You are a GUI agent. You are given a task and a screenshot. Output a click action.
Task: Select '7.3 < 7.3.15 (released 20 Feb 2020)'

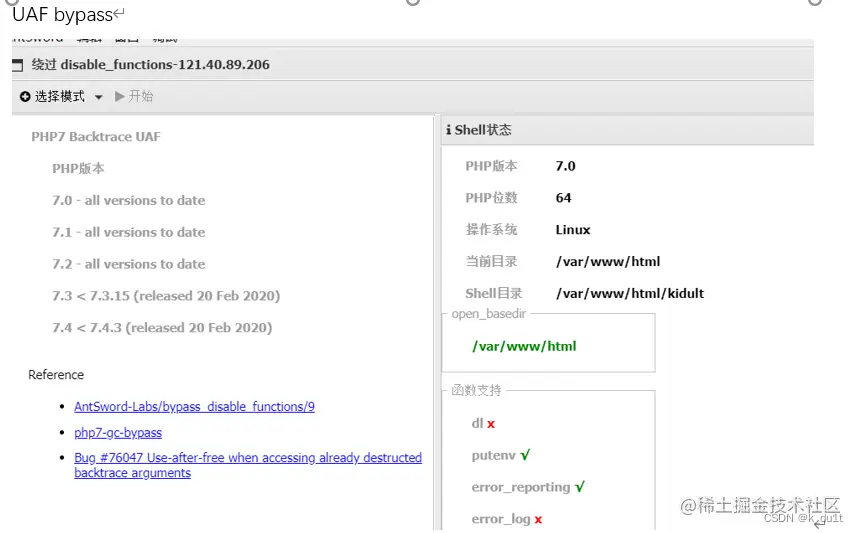coord(166,296)
